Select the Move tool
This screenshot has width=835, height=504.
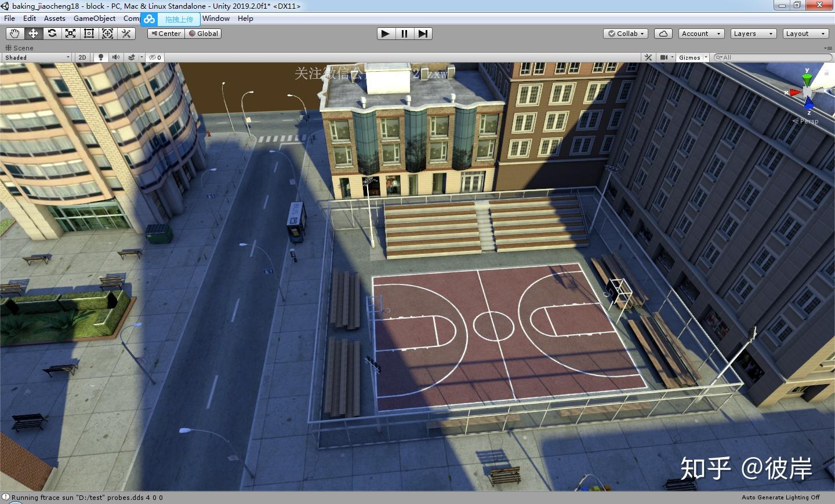click(34, 34)
